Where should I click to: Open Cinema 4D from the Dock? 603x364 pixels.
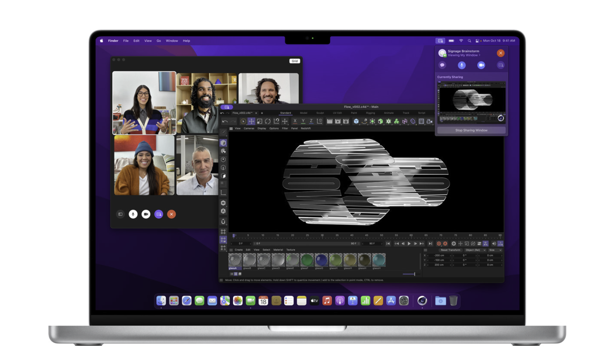tap(422, 301)
